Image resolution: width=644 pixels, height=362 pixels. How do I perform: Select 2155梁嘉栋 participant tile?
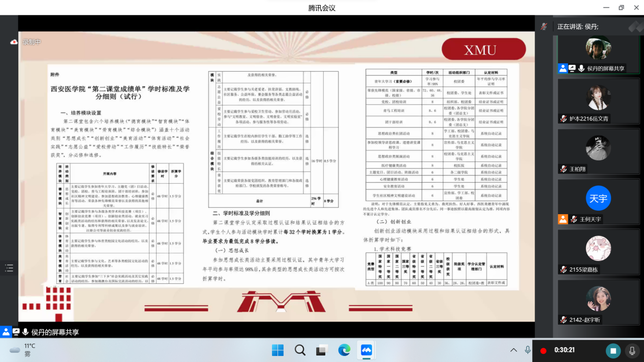click(x=598, y=252)
